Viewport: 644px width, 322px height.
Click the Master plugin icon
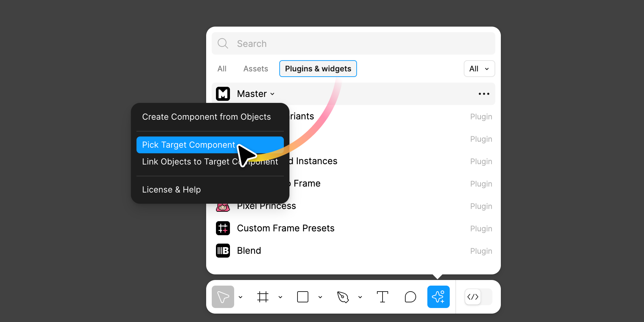pos(223,94)
